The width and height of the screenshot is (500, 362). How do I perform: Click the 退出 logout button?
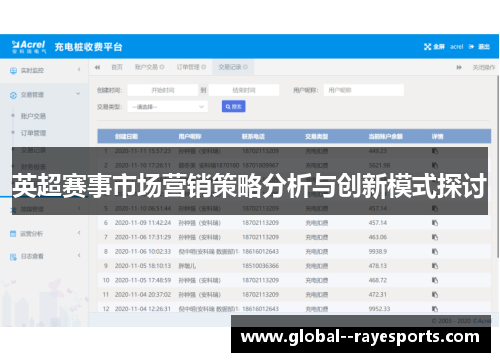479,47
